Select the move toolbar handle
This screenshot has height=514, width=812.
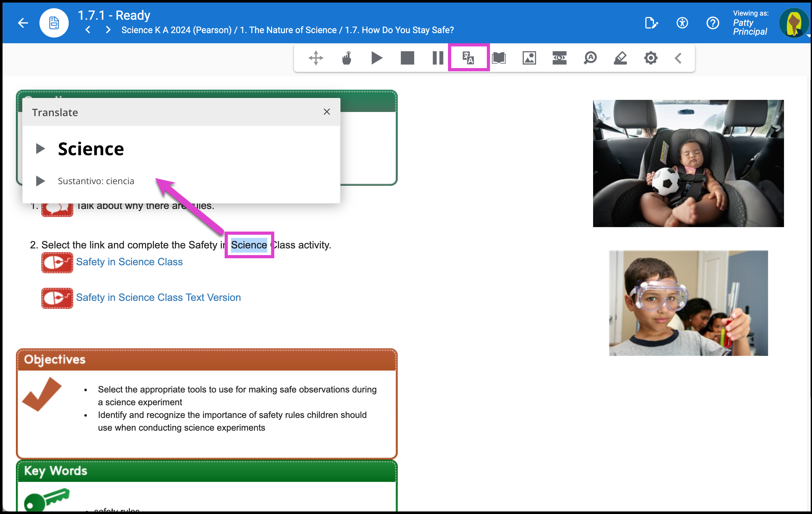pyautogui.click(x=316, y=58)
